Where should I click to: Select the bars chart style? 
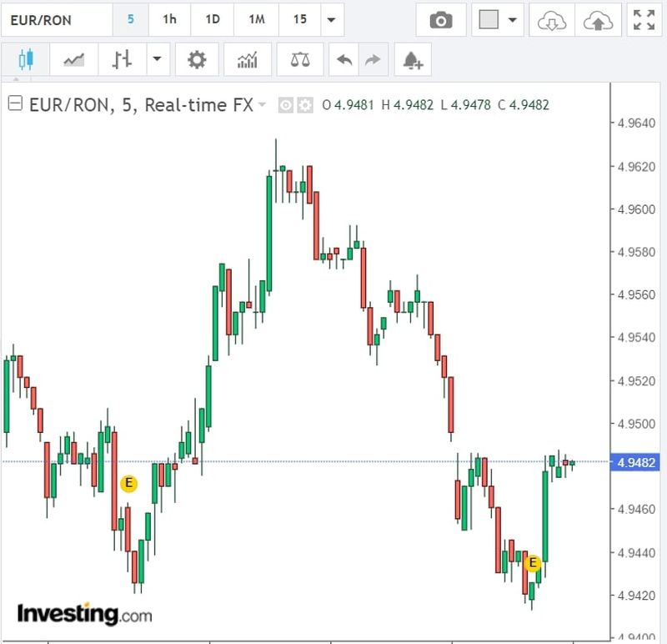(x=123, y=60)
